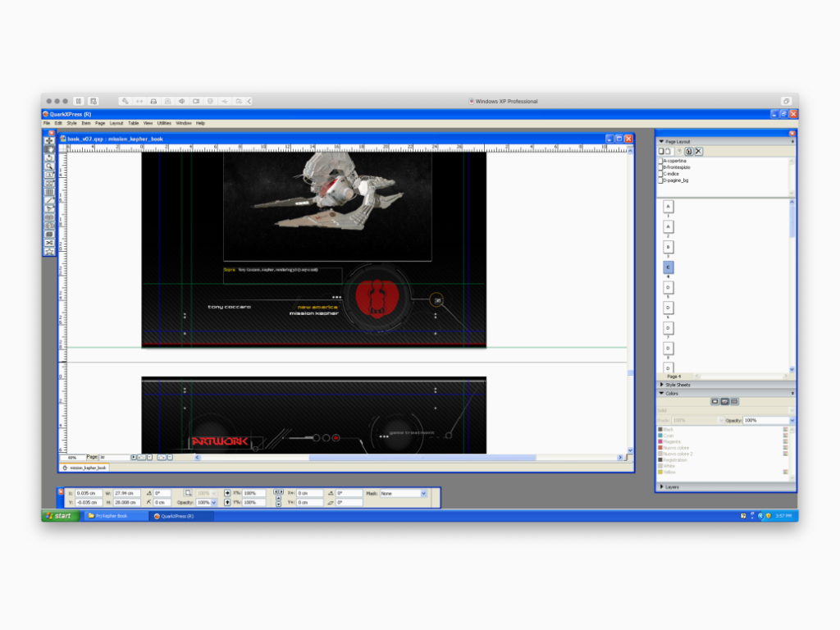Click the Windows start button
Viewport: 840px width, 630px height.
click(x=62, y=516)
